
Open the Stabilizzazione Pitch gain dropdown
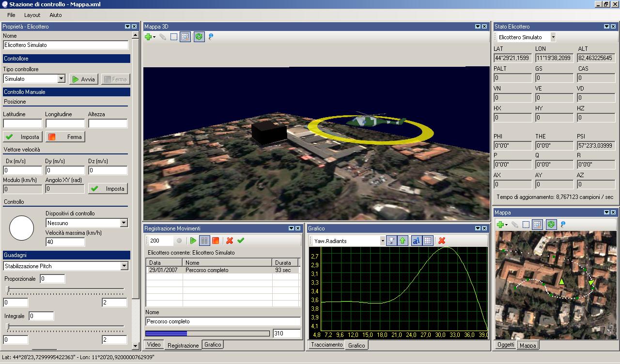pos(124,266)
